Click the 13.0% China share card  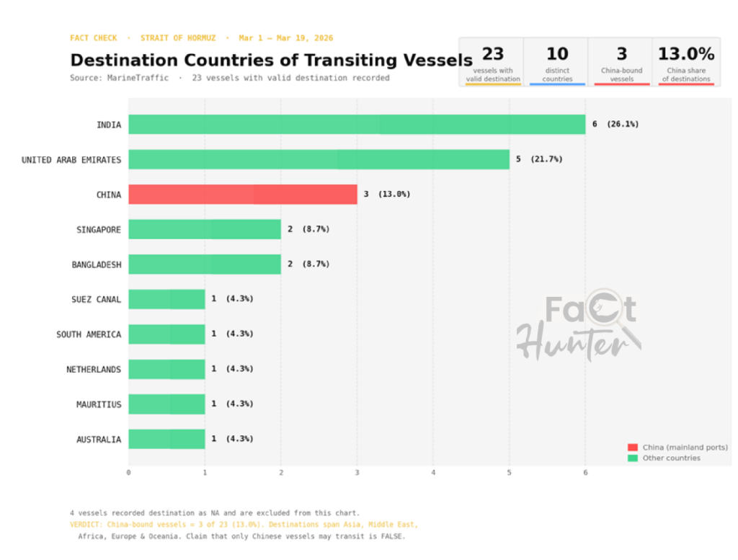pyautogui.click(x=686, y=63)
